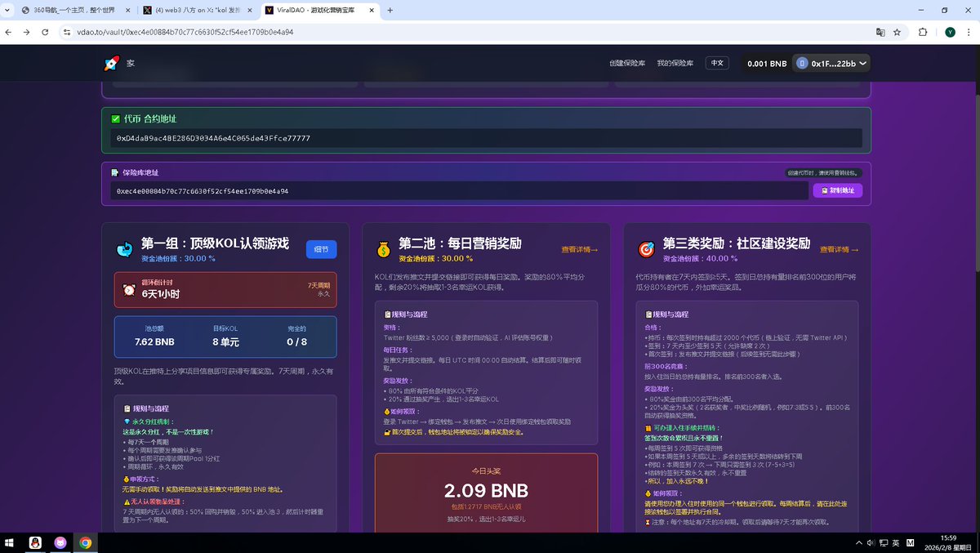
Task: Close the ViralDAO tab
Action: point(372,11)
